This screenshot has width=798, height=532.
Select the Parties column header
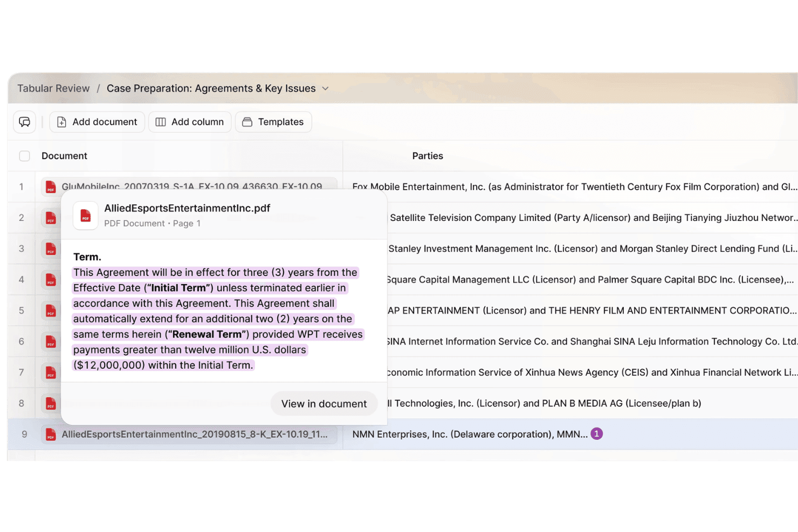tap(428, 156)
